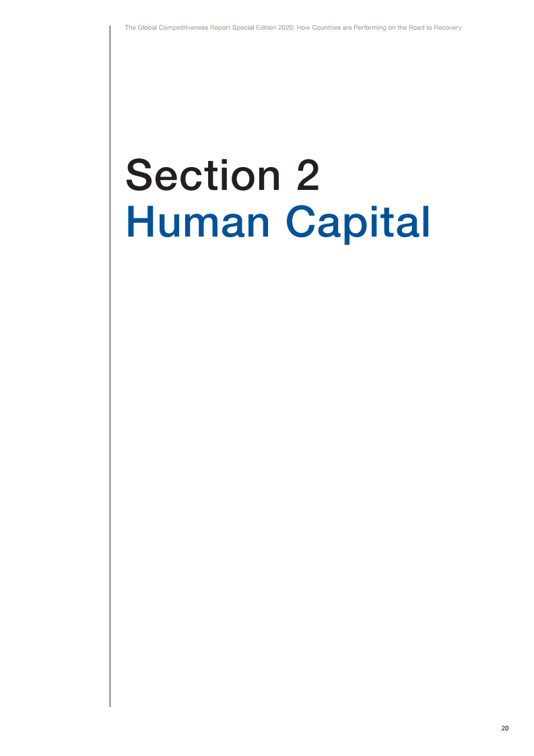Click the blue "Human Capital" title
Viewport: 534px width, 756px height.
click(277, 222)
